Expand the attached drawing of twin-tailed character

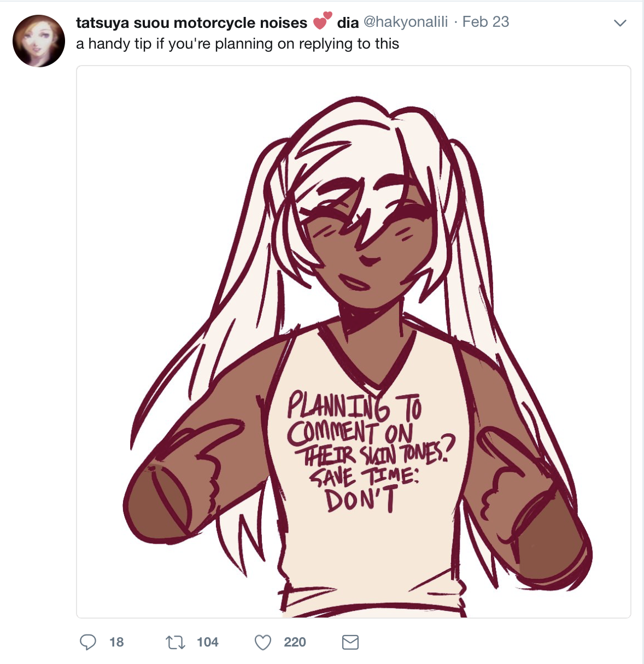coord(354,342)
